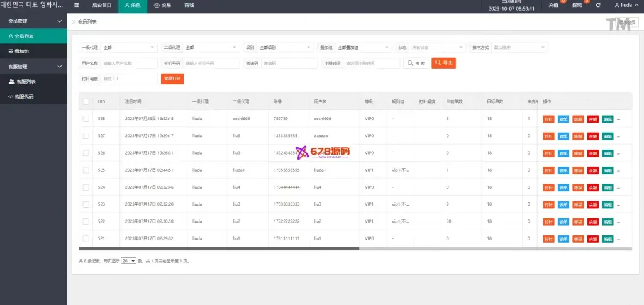Image resolution: width=644 pixels, height=305 pixels.
Task: Check the select-all checkbox in table header
Action: pyautogui.click(x=86, y=101)
